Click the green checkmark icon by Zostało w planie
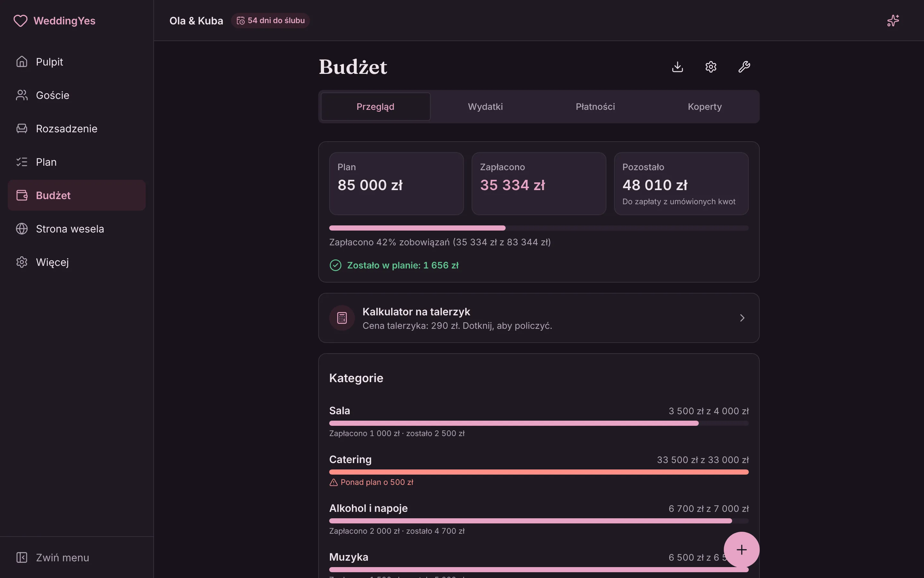 335,265
